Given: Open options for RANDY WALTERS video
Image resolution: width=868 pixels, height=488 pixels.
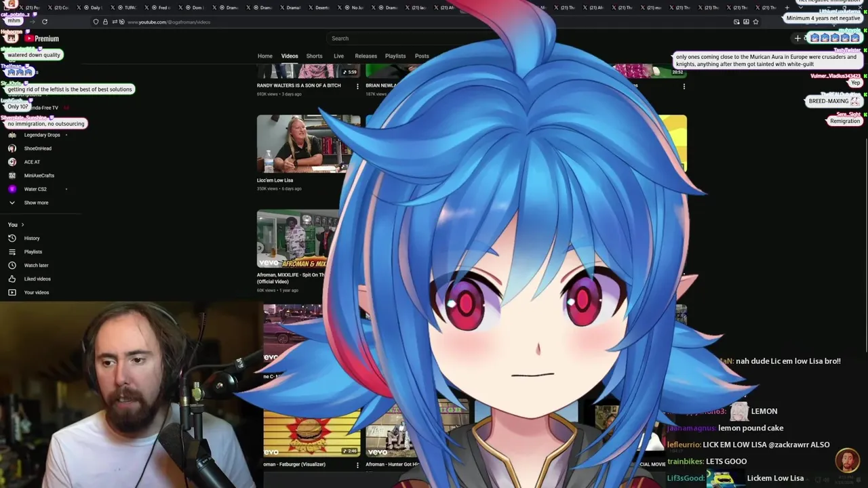Looking at the screenshot, I should tap(357, 86).
